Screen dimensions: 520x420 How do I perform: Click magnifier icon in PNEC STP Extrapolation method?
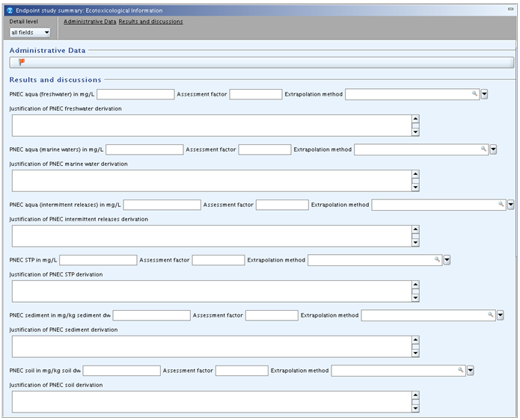(x=438, y=260)
